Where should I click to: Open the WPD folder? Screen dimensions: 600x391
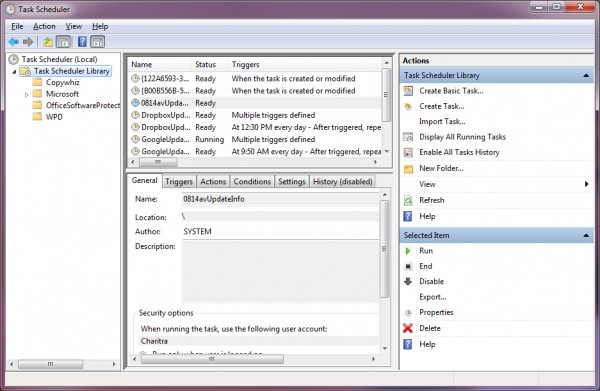click(x=54, y=117)
